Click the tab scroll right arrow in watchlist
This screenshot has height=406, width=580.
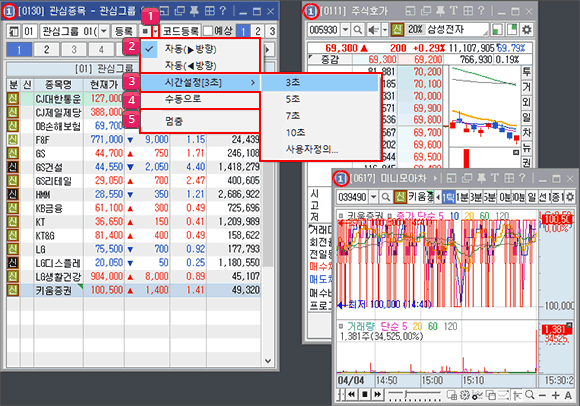click(x=268, y=50)
